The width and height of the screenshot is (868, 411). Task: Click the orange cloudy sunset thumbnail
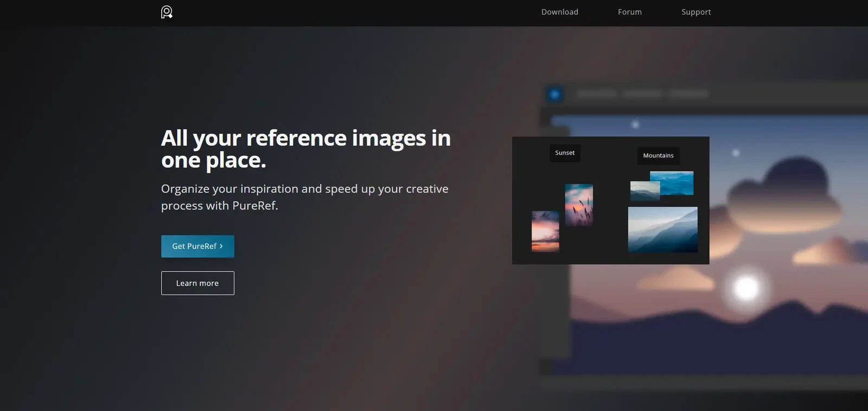(x=545, y=232)
